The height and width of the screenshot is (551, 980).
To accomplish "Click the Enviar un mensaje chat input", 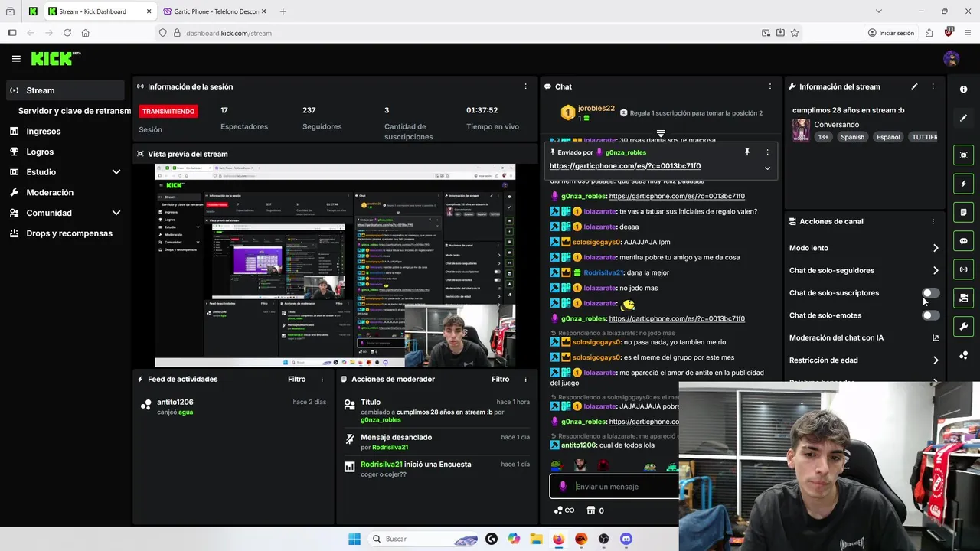I will [x=614, y=487].
